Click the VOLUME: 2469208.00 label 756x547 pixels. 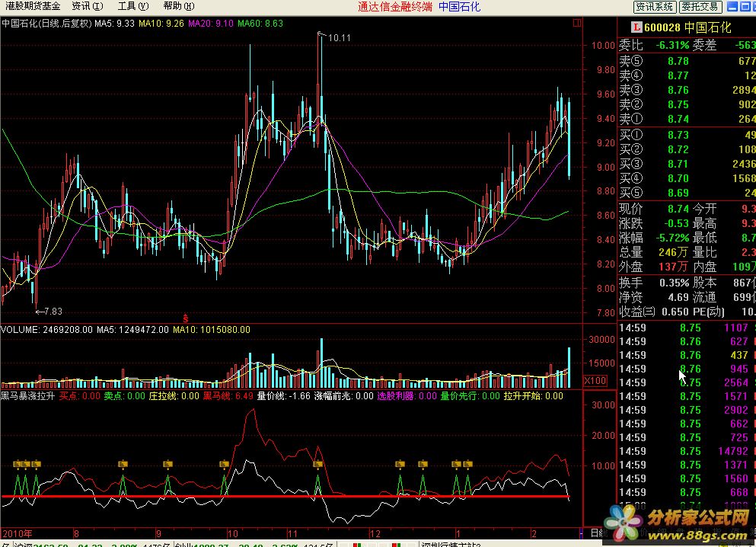tap(46, 330)
